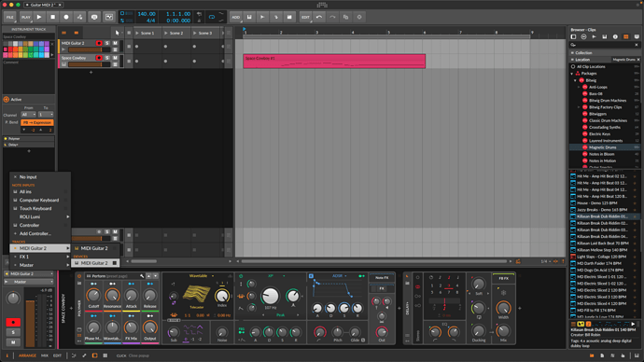Click the 4/4 time signature field
The image size is (644, 362).
coord(150,21)
